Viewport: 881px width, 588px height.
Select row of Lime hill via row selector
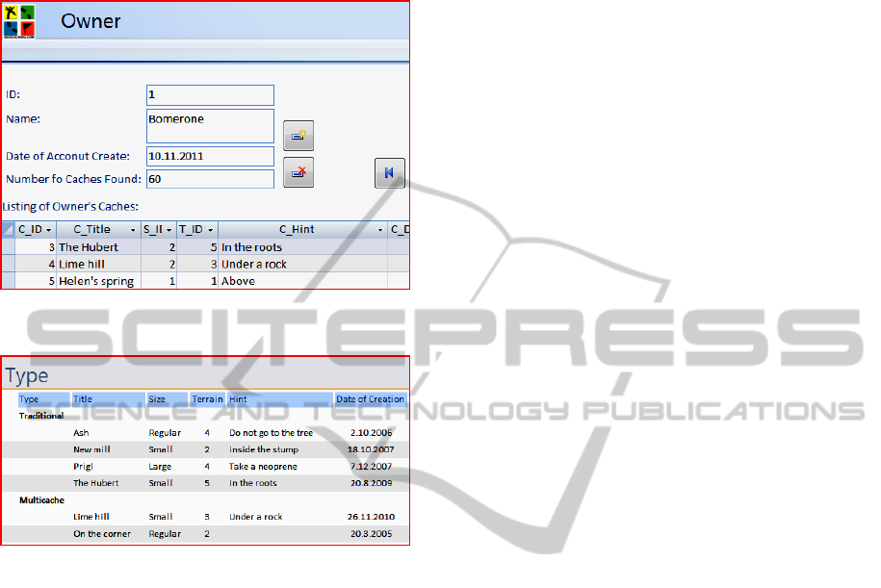(x=8, y=264)
